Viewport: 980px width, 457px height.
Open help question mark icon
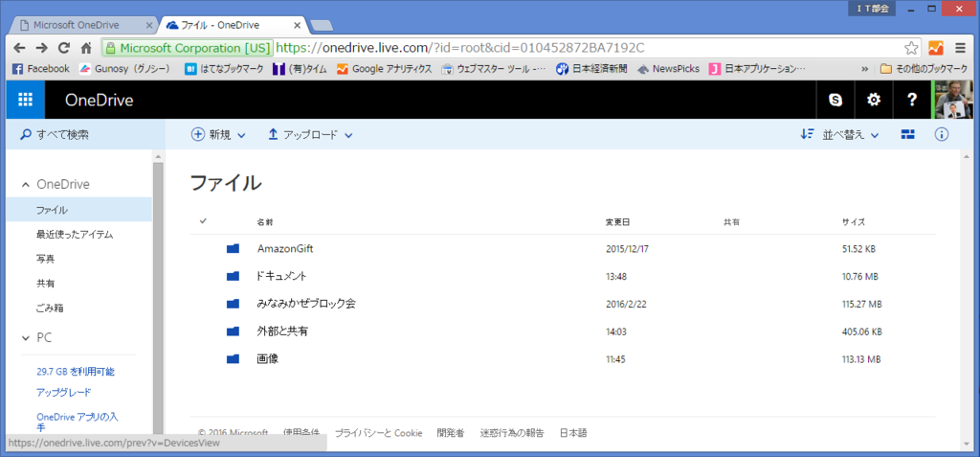(912, 101)
